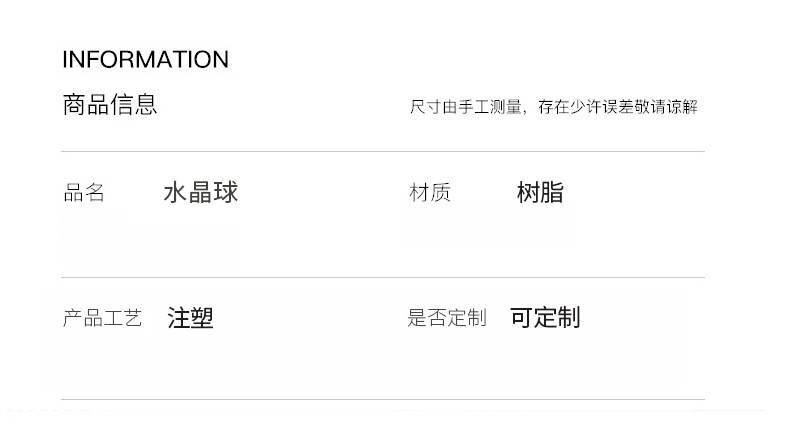
Task: Click the 尺寸由手工测量 note text
Action: pyautogui.click(x=465, y=107)
